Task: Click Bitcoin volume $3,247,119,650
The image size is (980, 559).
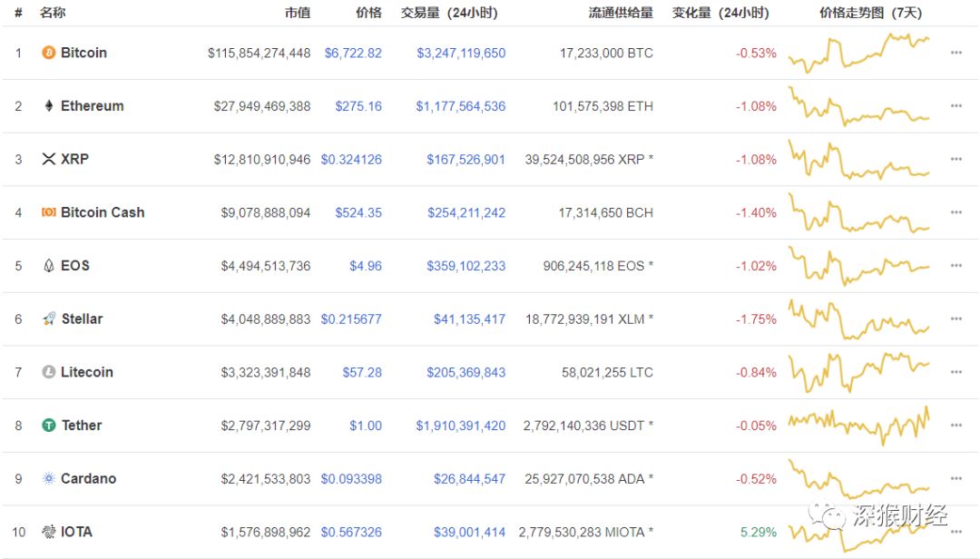Action: point(461,54)
